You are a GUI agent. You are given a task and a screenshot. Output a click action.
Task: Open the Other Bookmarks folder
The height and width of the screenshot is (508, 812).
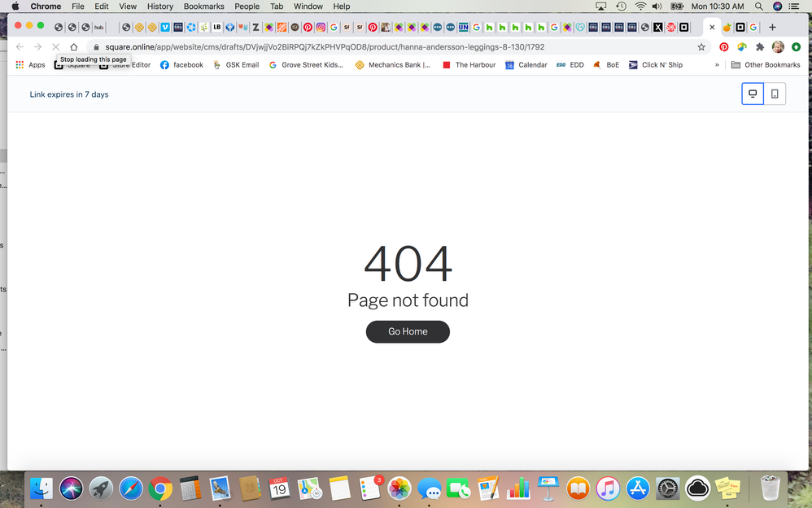coord(766,65)
